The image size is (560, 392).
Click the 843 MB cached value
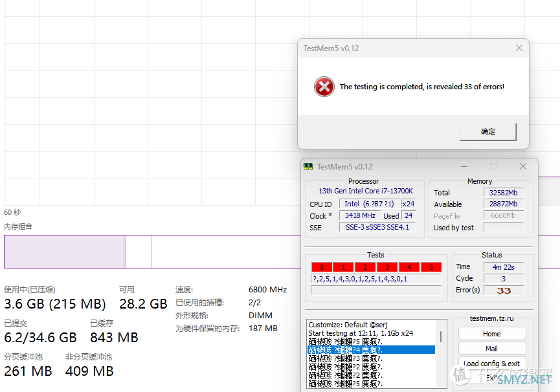tap(115, 338)
